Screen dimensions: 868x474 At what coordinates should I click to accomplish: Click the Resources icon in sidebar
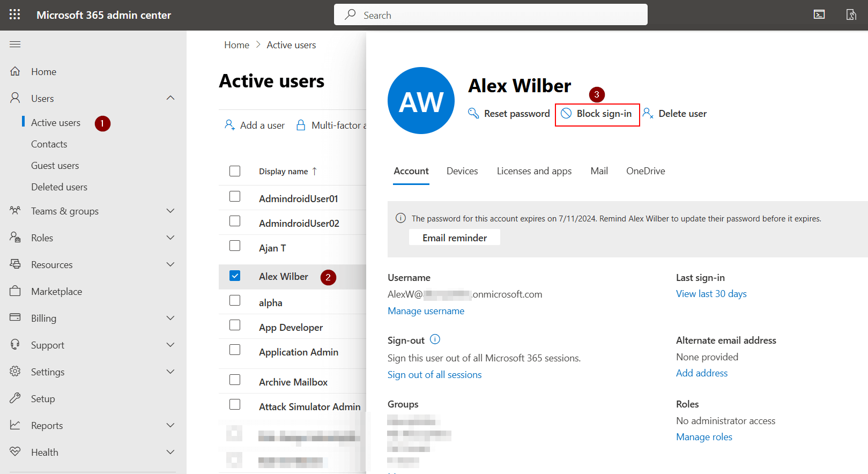(15, 264)
